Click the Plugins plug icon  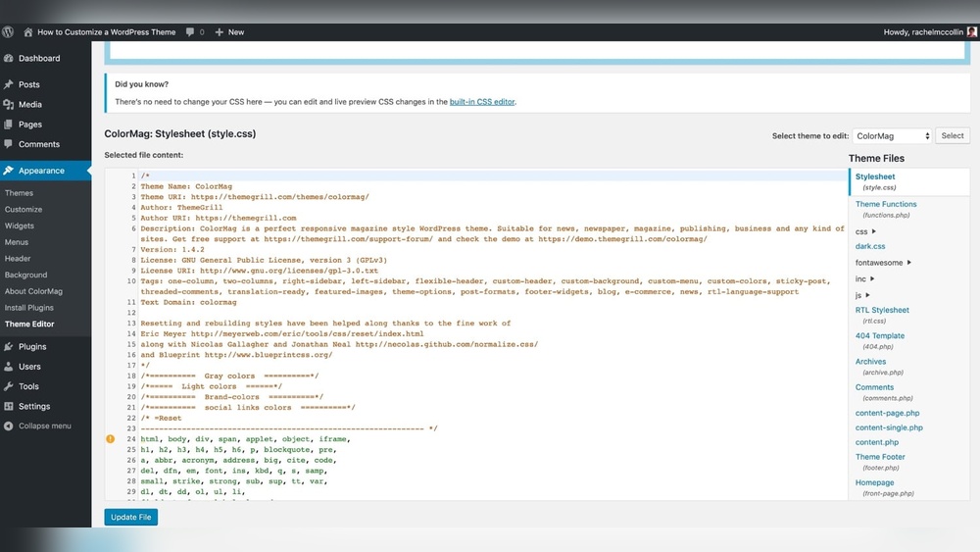9,346
